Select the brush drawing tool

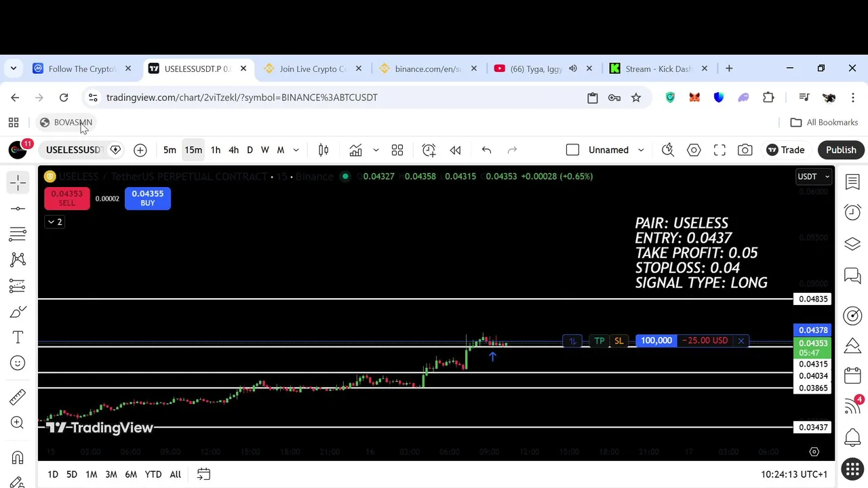point(18,312)
